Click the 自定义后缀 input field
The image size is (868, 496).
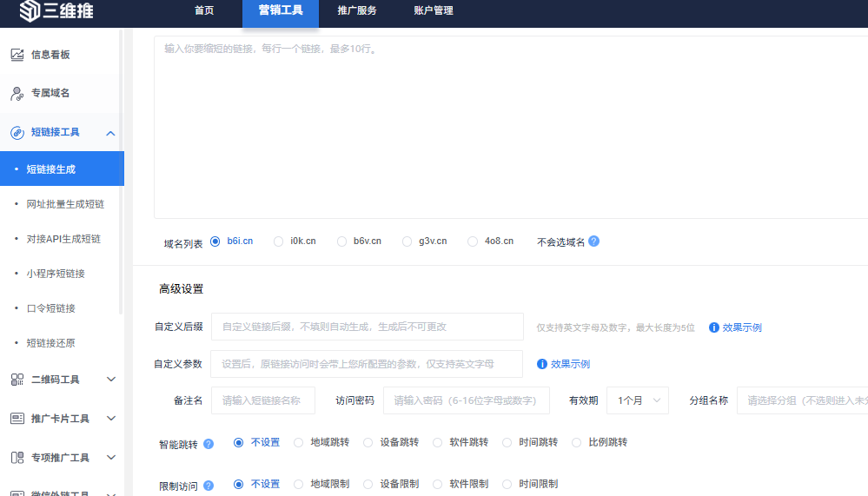click(x=367, y=327)
